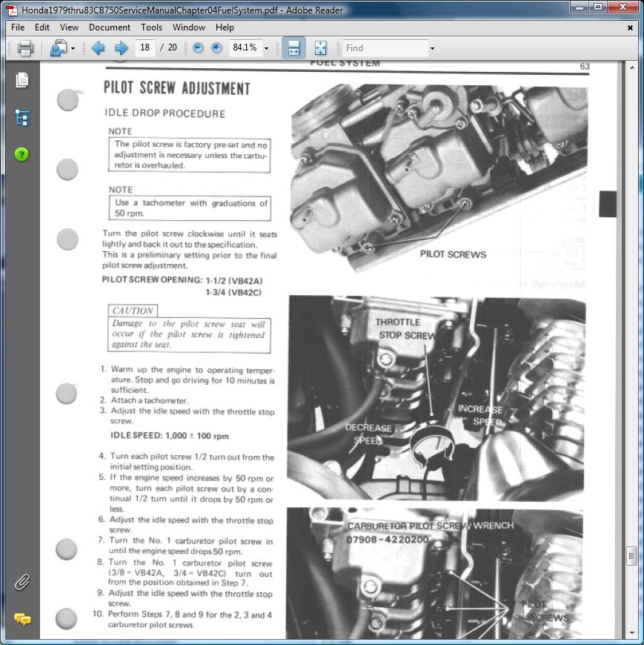
Task: Open the Tools menu
Action: click(x=151, y=27)
